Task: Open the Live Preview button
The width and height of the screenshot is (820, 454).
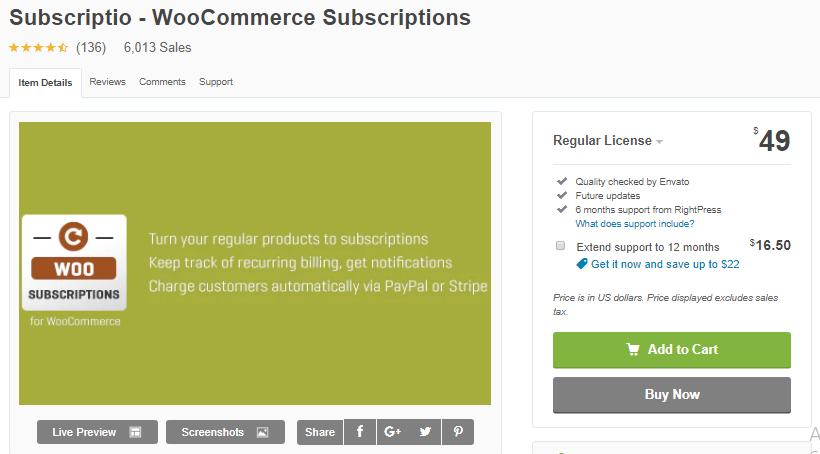Action: pyautogui.click(x=97, y=432)
